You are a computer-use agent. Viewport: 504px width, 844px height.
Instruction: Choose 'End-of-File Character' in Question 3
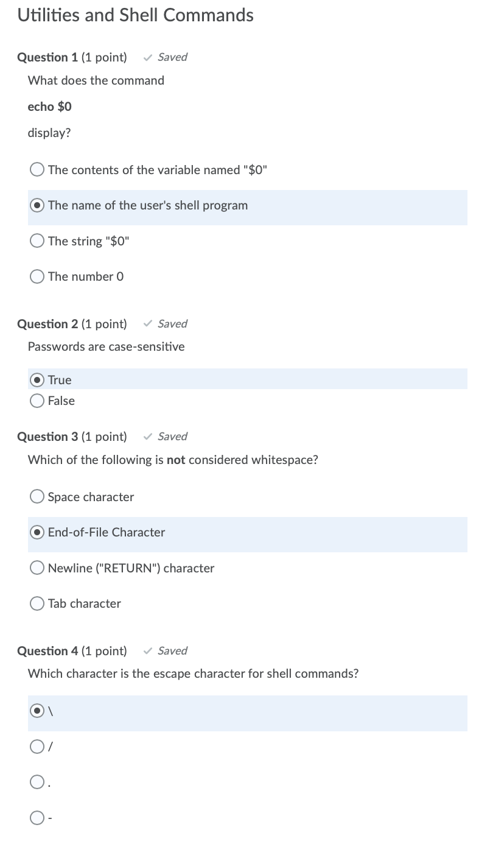37,532
